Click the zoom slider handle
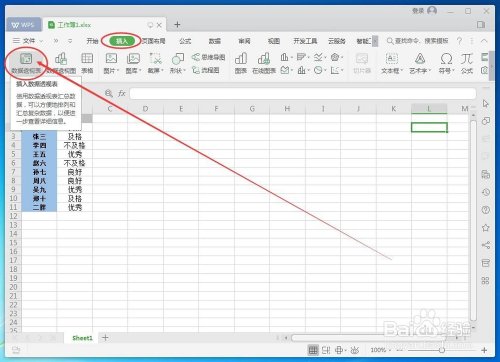Screen dimensions: 500x362 442,350
